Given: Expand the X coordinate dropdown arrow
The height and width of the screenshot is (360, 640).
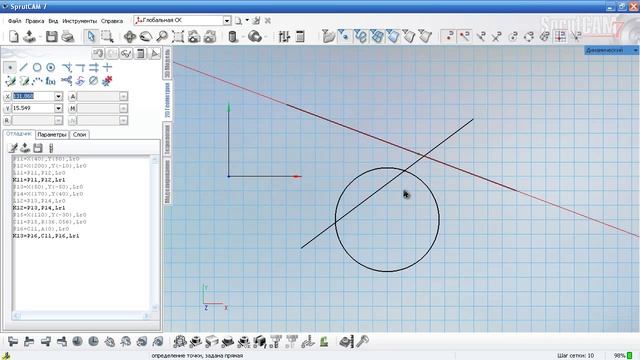Looking at the screenshot, I should click(x=58, y=96).
